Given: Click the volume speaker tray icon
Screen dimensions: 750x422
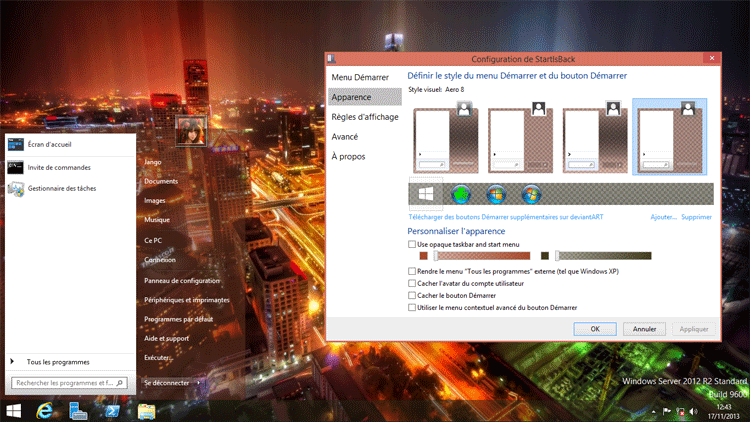Looking at the screenshot, I should [x=693, y=411].
